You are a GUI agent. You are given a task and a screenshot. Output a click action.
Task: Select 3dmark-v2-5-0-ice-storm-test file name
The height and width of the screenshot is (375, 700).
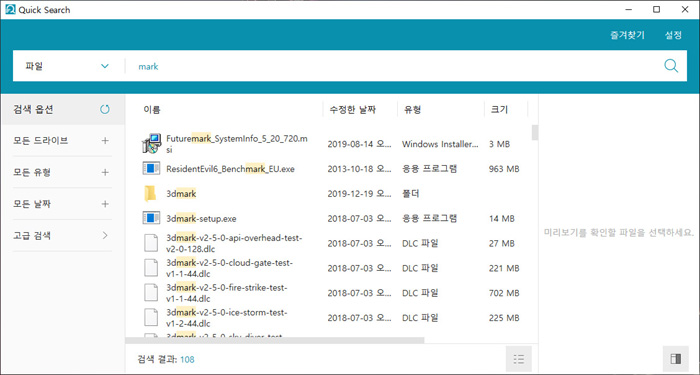(x=226, y=318)
